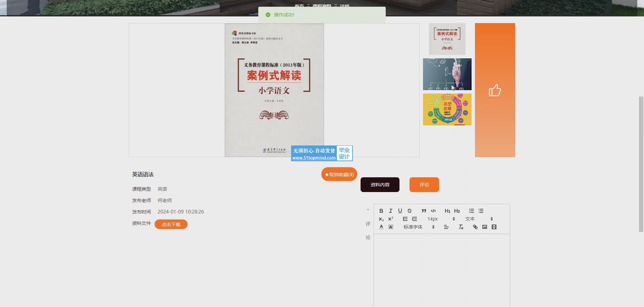
Task: Apply subscript formatting
Action: [x=381, y=219]
